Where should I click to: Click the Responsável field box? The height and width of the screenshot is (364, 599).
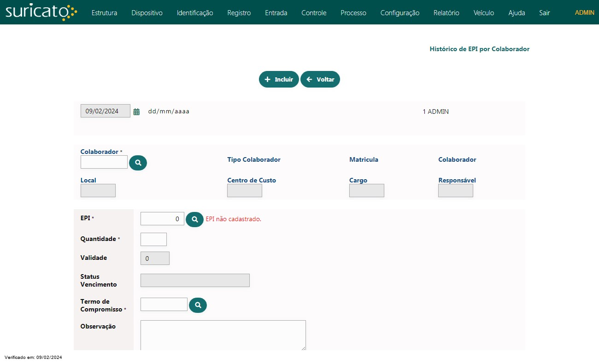(456, 191)
